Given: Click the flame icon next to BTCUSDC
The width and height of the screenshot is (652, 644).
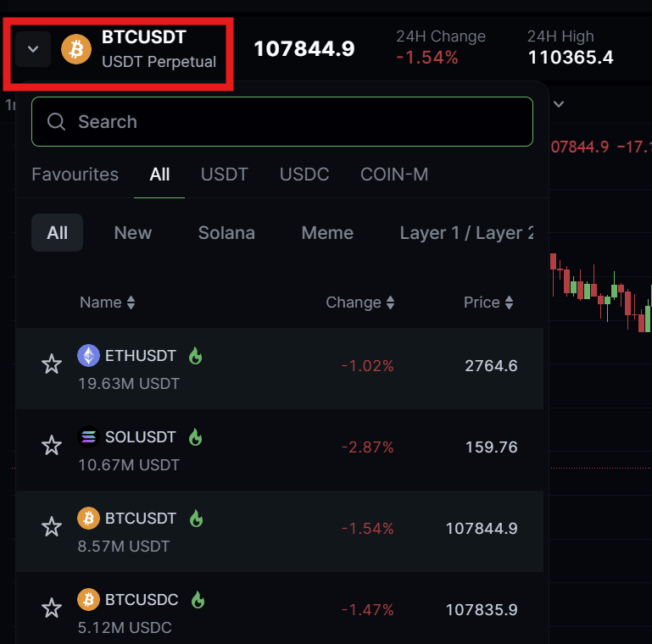Looking at the screenshot, I should (198, 600).
